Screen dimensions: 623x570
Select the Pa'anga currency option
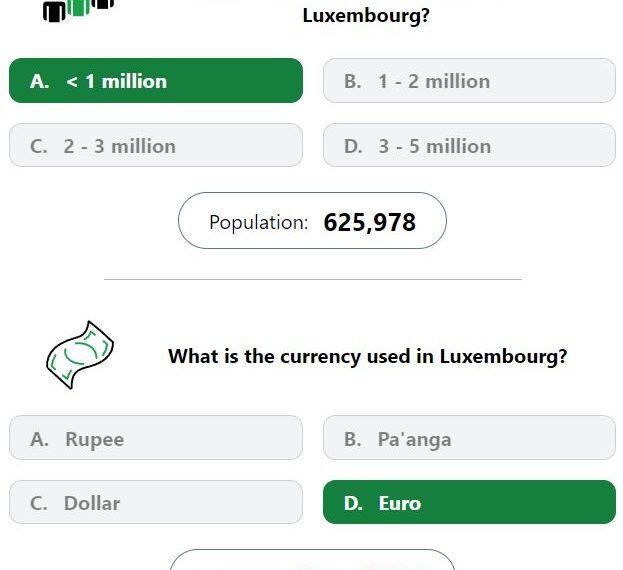(469, 438)
